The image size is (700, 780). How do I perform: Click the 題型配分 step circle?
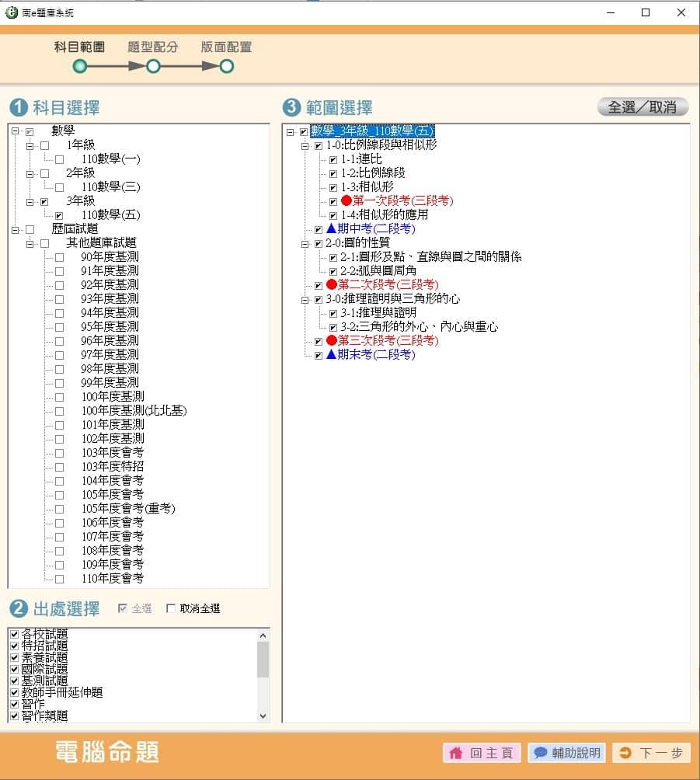click(x=153, y=66)
